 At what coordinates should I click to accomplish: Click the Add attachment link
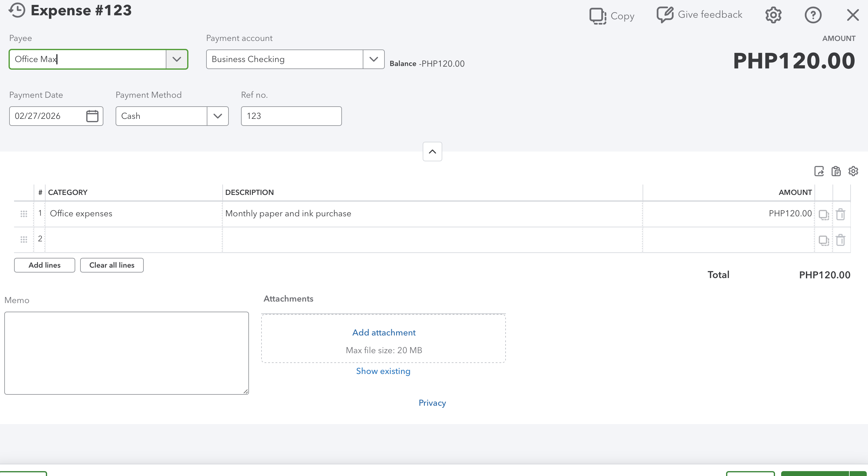coord(384,333)
